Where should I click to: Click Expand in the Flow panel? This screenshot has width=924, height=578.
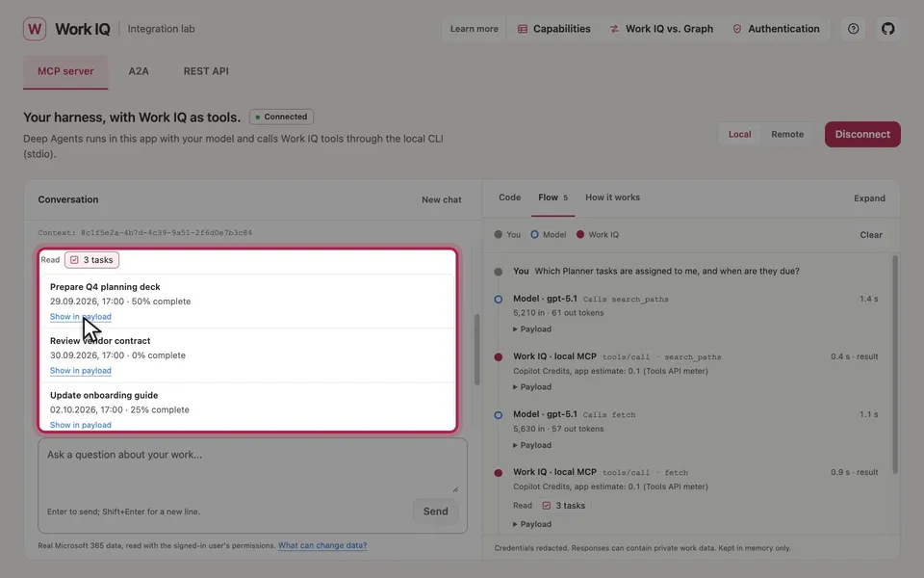click(x=869, y=198)
